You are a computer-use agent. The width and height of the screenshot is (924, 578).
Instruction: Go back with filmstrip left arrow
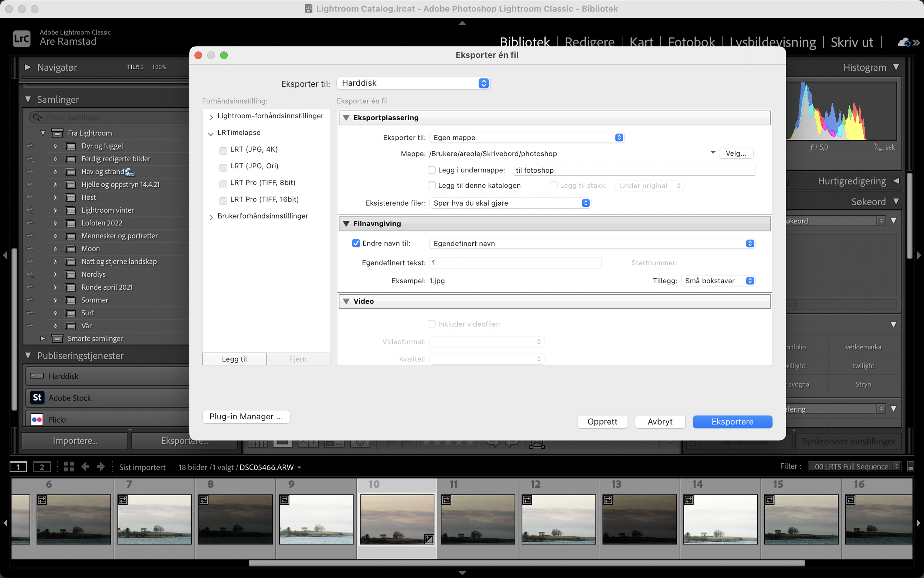tap(85, 467)
